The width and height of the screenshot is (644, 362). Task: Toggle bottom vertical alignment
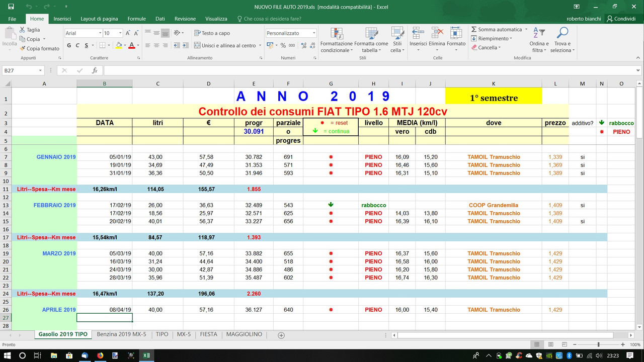pos(165,33)
